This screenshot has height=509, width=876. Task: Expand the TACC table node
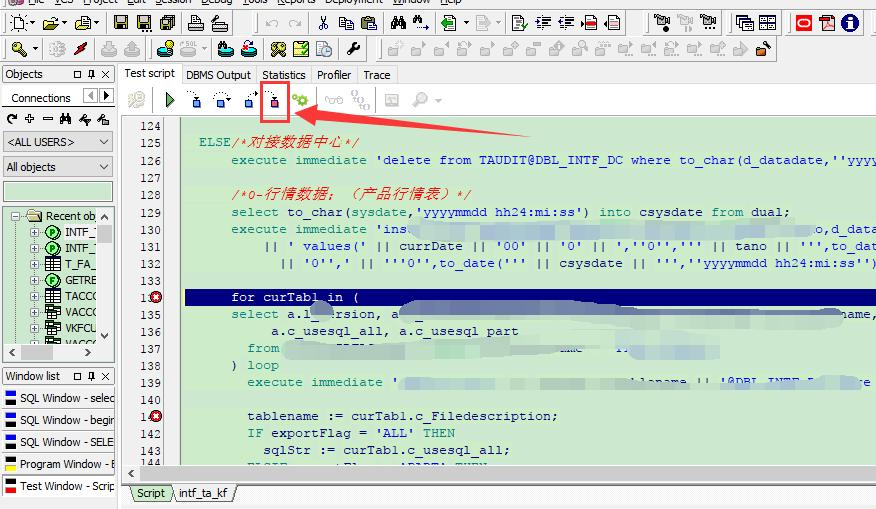click(x=34, y=296)
